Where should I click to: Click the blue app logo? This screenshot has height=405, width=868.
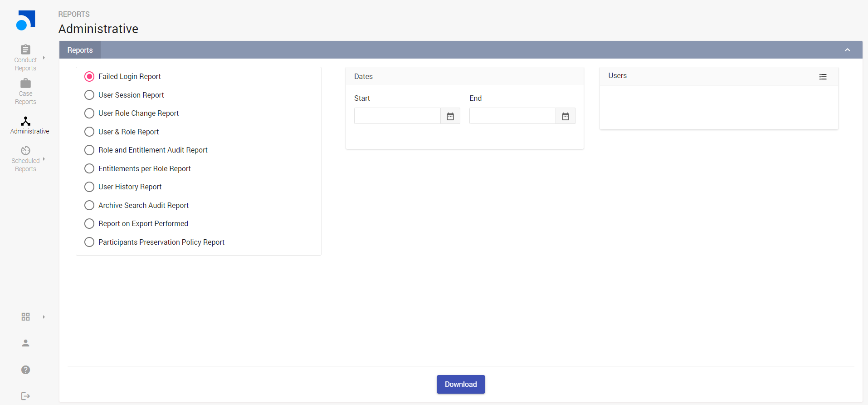[25, 20]
